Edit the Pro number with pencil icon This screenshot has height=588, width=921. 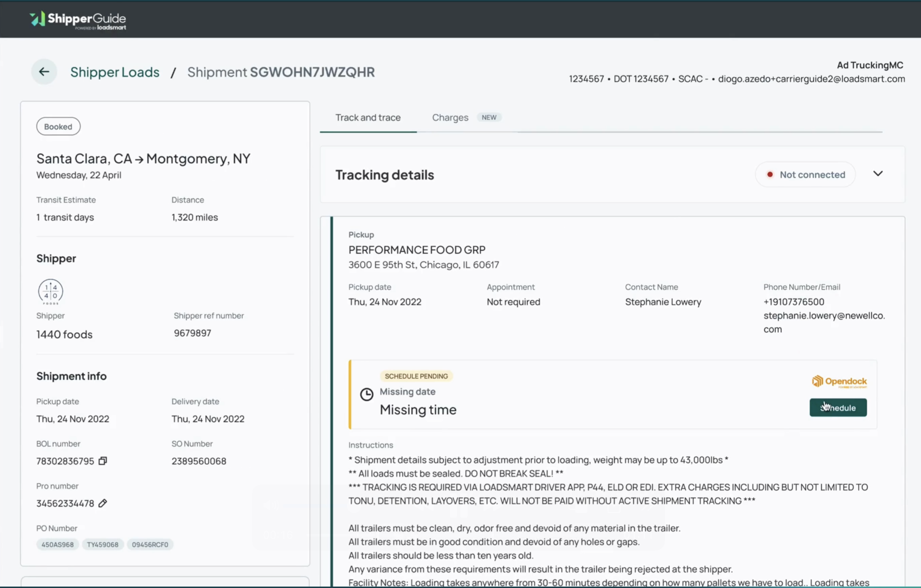pos(103,503)
